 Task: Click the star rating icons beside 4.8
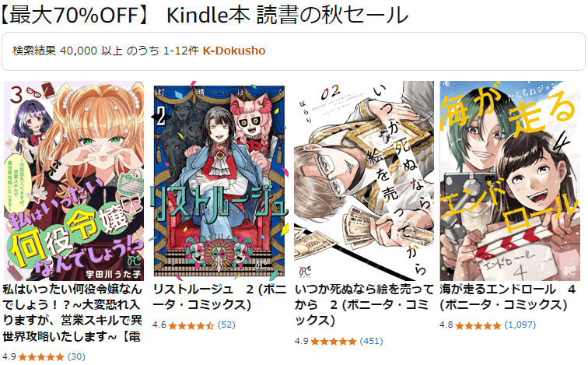point(478,325)
